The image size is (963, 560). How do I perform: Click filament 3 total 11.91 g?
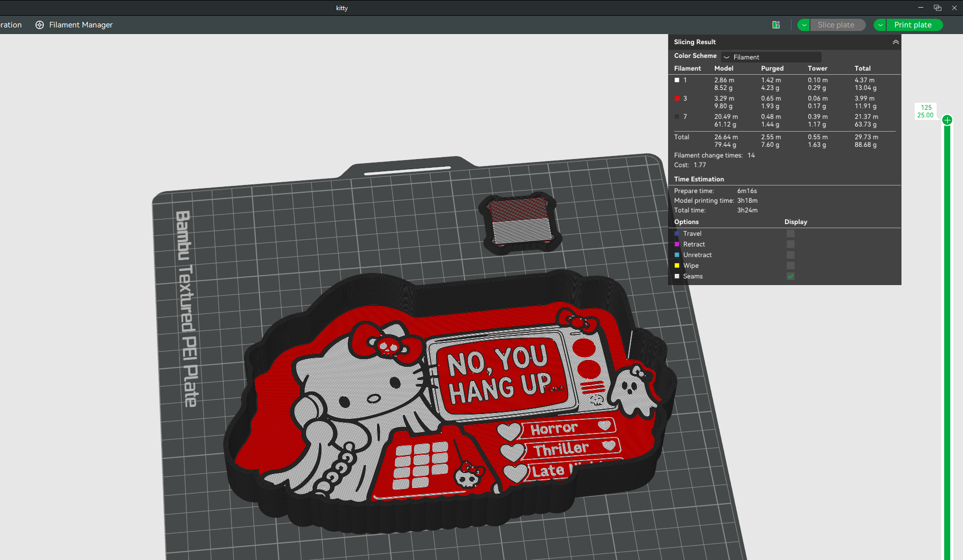(865, 106)
